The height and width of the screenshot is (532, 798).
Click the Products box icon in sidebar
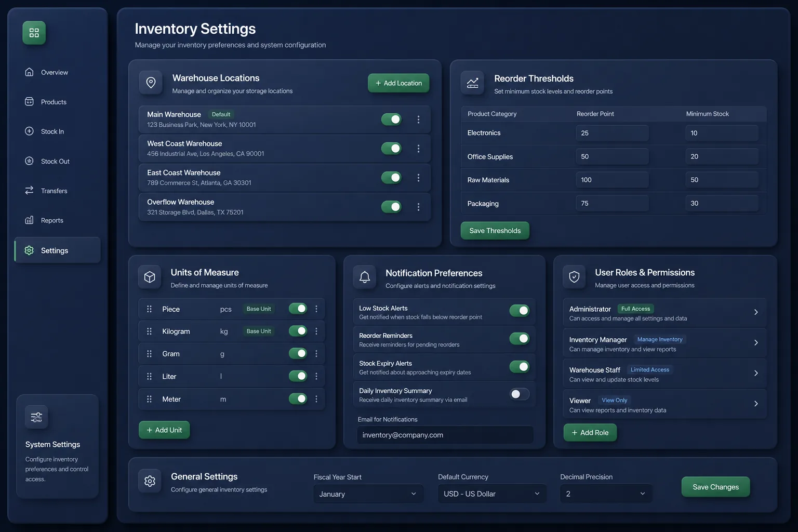(30, 102)
